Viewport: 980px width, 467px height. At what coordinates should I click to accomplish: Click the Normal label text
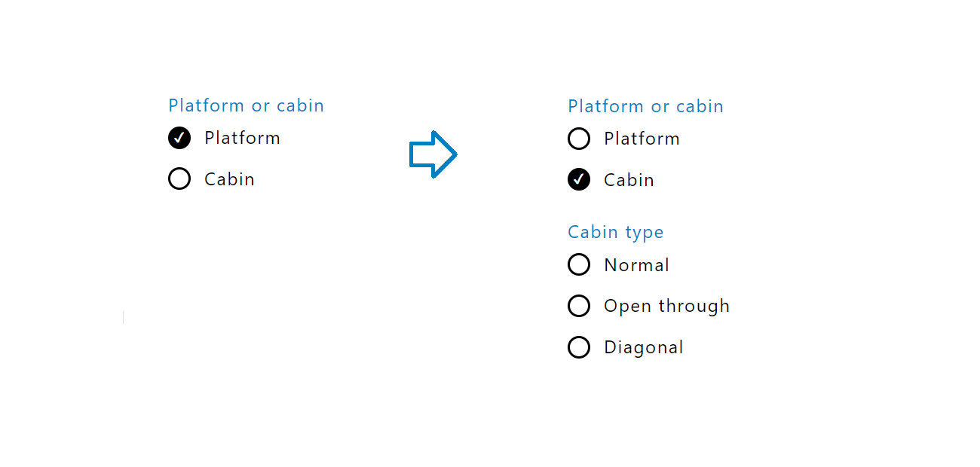pyautogui.click(x=636, y=264)
